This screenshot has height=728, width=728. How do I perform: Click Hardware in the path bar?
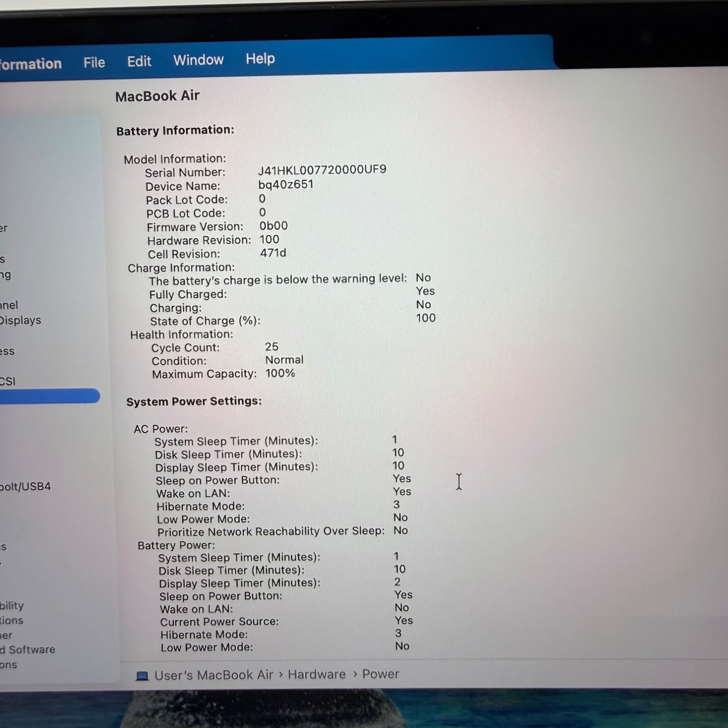317,675
